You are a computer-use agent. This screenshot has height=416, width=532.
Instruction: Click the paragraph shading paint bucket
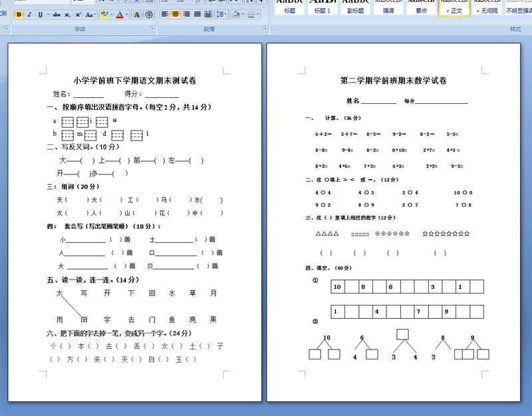[235, 14]
